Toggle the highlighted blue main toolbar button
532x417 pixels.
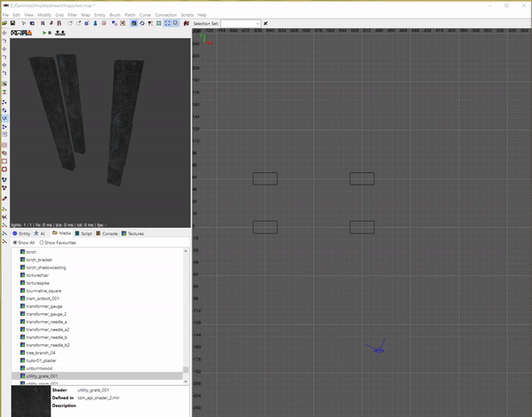click(133, 23)
